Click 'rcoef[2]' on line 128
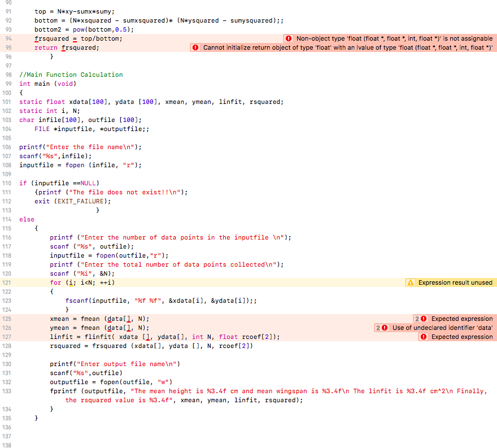 [234, 346]
